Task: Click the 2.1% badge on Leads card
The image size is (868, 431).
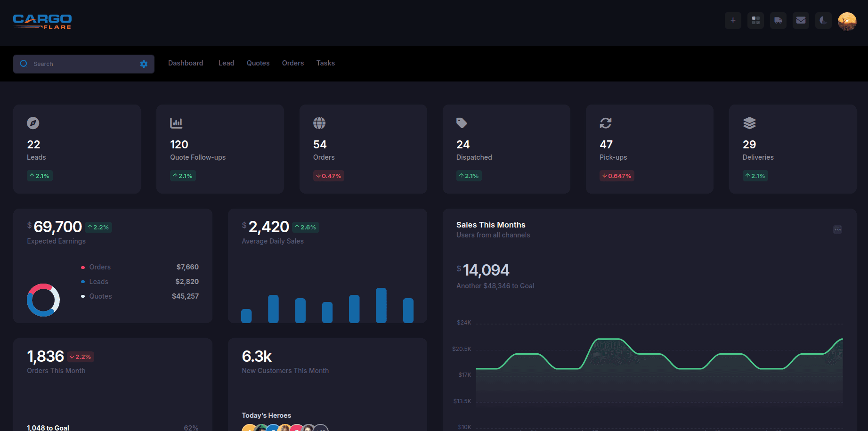Action: [40, 176]
